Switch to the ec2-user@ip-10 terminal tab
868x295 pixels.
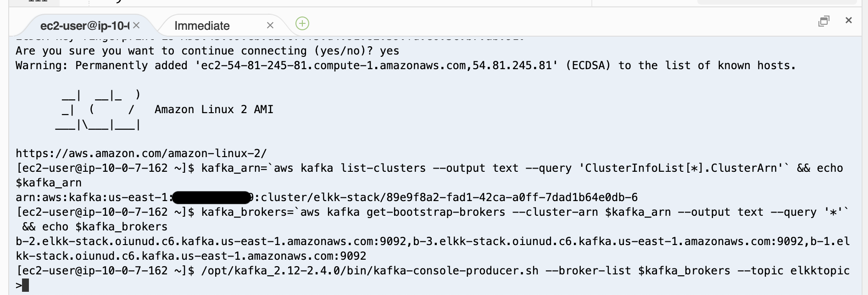tap(85, 26)
